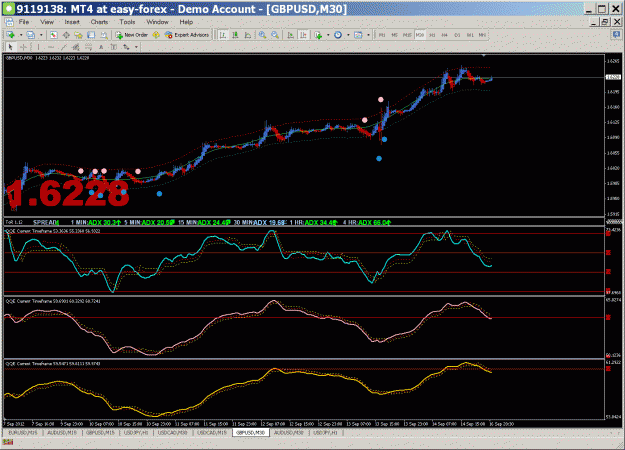This screenshot has height=450, width=625.
Task: Switch to the GBPUSD,M15 chart tab
Action: pos(100,432)
